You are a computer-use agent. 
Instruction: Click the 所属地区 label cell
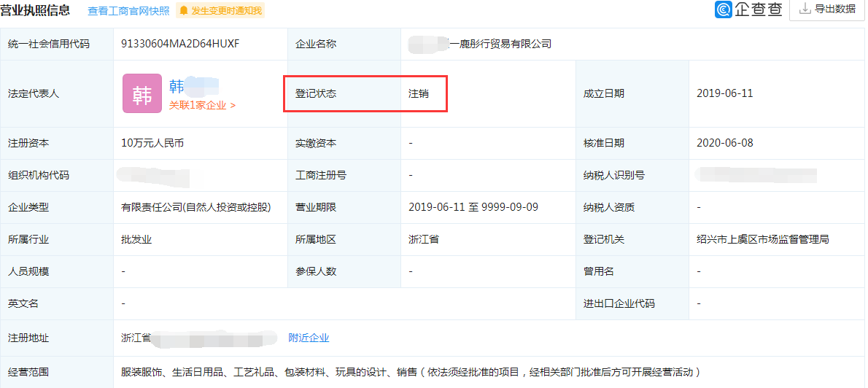click(x=344, y=240)
